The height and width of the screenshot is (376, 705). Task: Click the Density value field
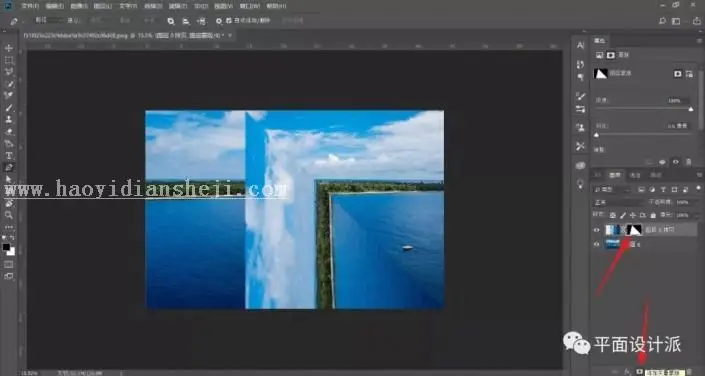coord(678,100)
